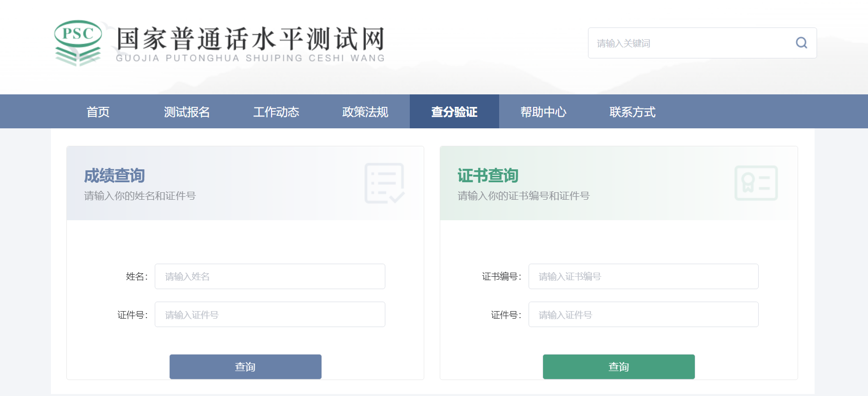Click the search magnifier icon
The width and height of the screenshot is (868, 396).
(801, 43)
